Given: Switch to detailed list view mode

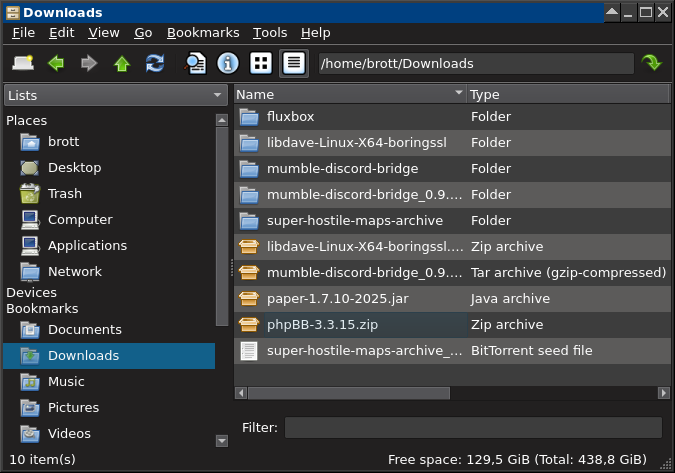Looking at the screenshot, I should tap(294, 63).
